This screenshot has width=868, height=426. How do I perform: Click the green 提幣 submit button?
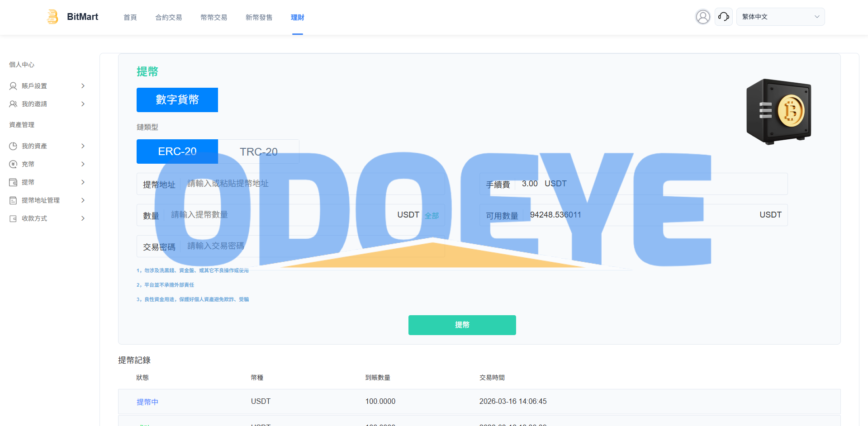(462, 325)
